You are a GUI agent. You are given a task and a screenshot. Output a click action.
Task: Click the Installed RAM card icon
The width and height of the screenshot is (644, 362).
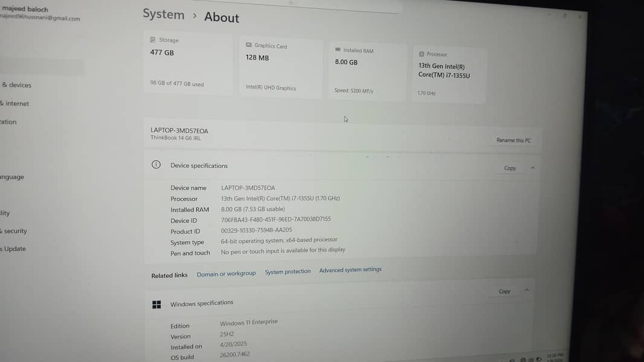[x=338, y=49]
